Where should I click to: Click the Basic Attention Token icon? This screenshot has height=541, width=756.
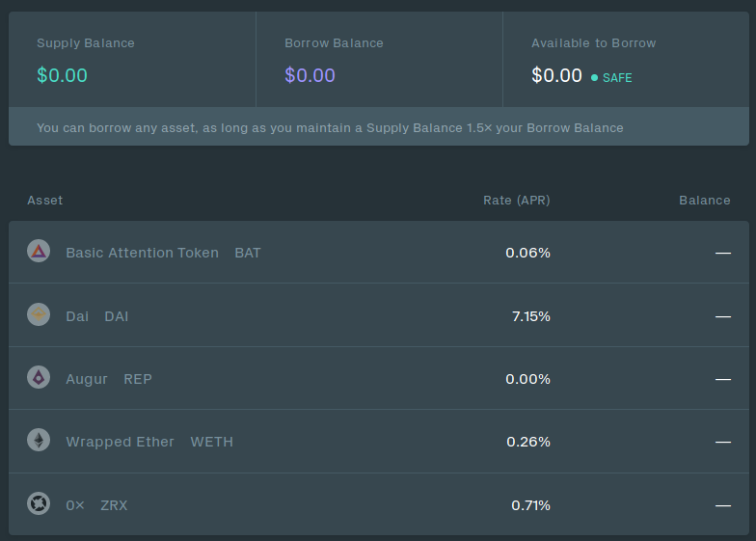39,252
